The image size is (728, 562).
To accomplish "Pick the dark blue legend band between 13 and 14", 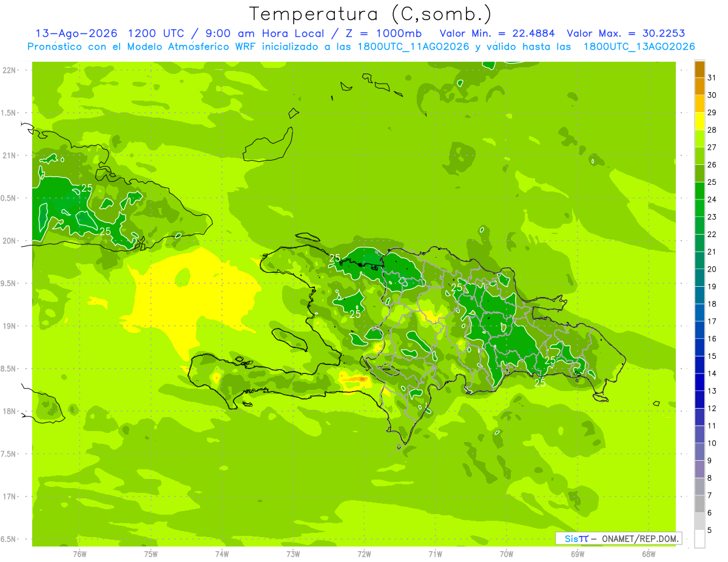I will pos(699,382).
